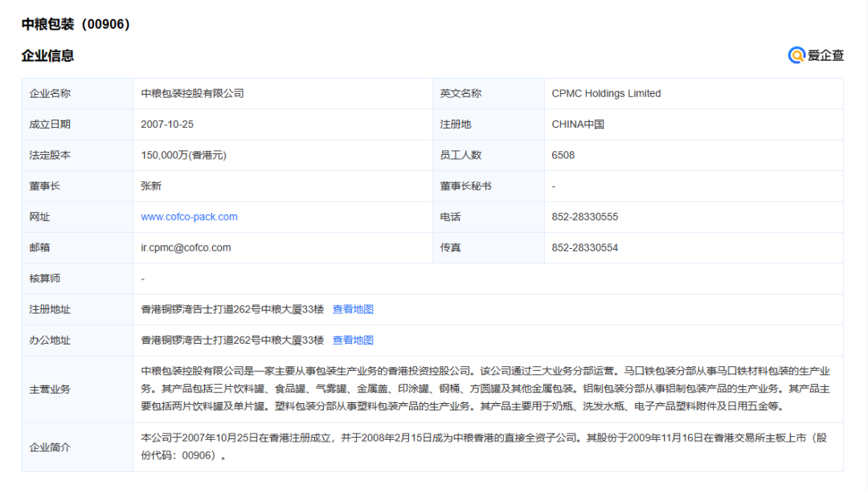Click the phone number 852-28330555
The image size is (868, 489).
tap(584, 217)
